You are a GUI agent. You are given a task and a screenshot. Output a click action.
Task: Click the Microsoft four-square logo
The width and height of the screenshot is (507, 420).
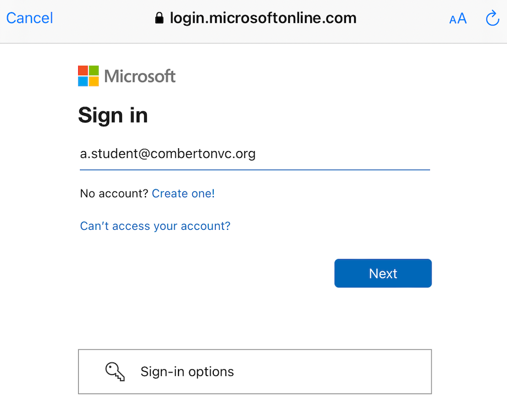click(x=88, y=76)
